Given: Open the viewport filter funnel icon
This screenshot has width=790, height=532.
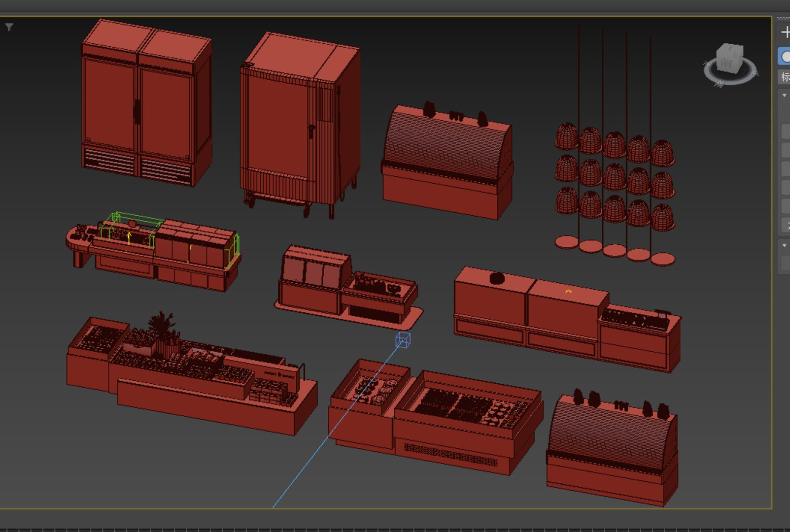Looking at the screenshot, I should (9, 27).
